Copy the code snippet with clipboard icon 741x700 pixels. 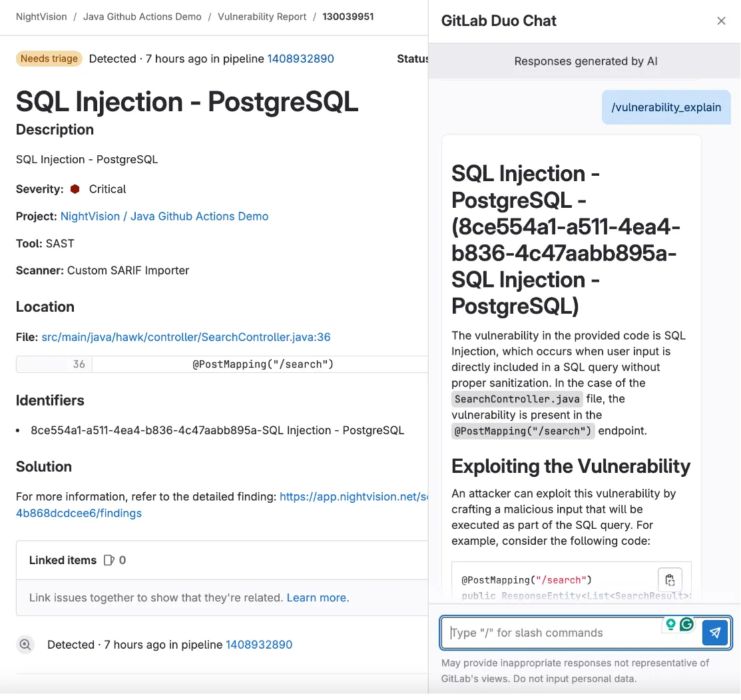click(670, 579)
